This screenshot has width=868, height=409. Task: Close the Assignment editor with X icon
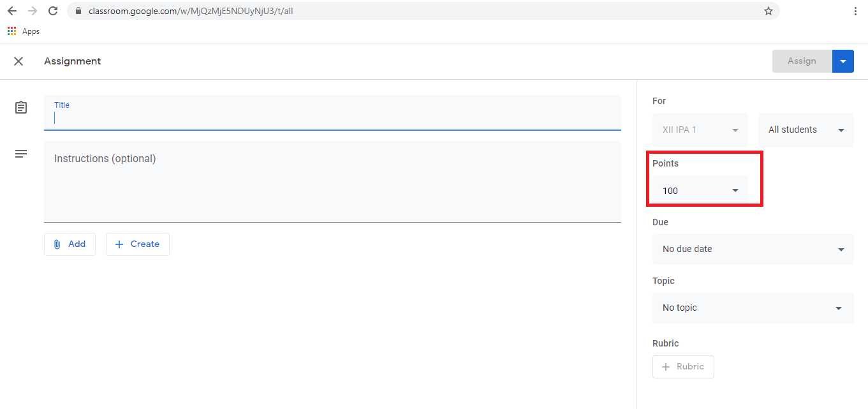tap(18, 61)
